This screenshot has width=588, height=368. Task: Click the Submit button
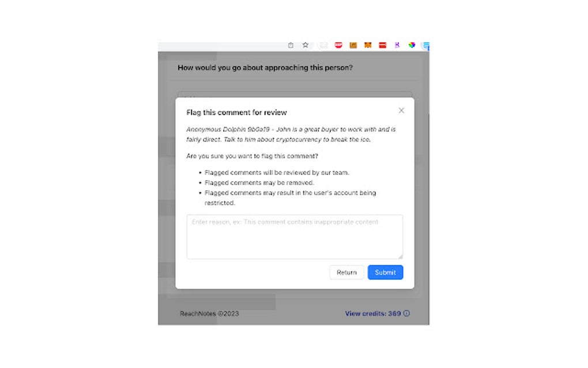point(385,273)
